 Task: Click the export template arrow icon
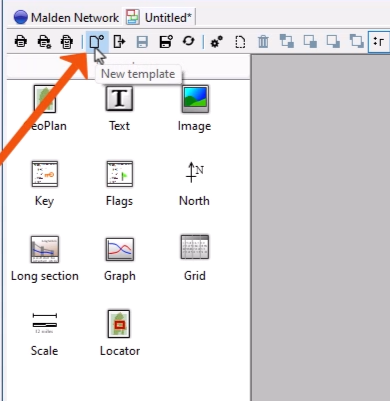119,42
